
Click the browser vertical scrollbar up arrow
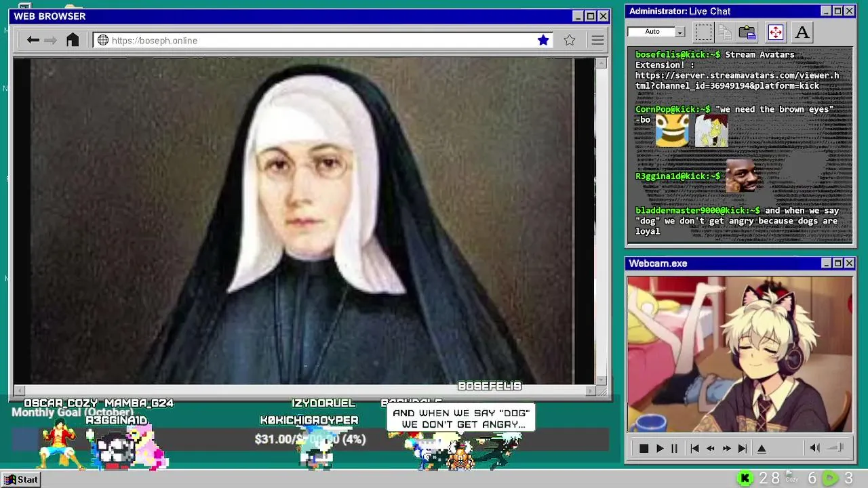601,63
